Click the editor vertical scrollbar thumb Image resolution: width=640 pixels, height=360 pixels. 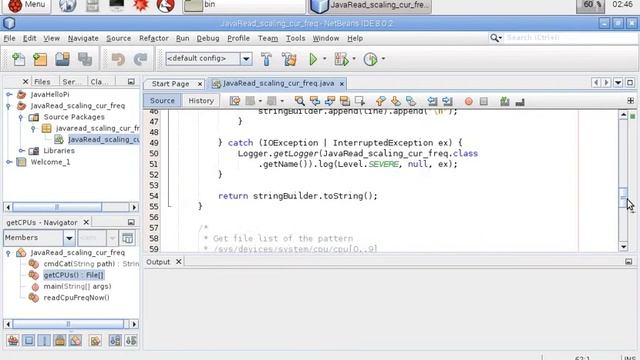tap(623, 197)
